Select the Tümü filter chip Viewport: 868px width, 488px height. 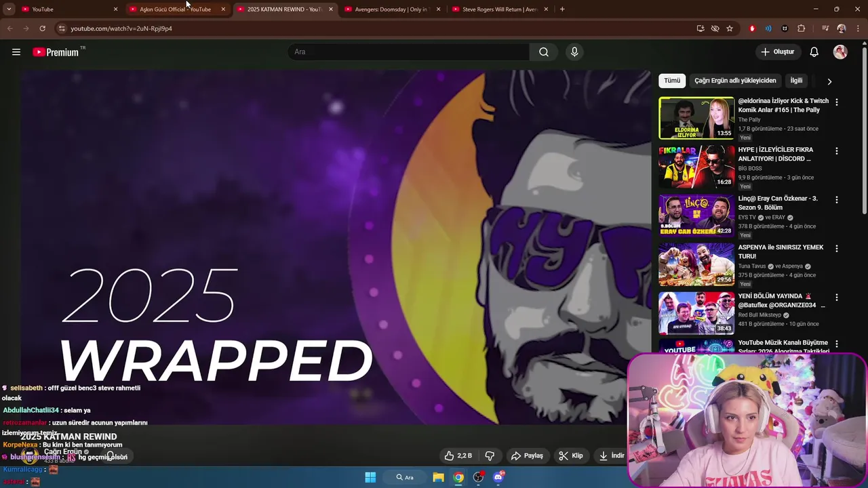tap(672, 81)
